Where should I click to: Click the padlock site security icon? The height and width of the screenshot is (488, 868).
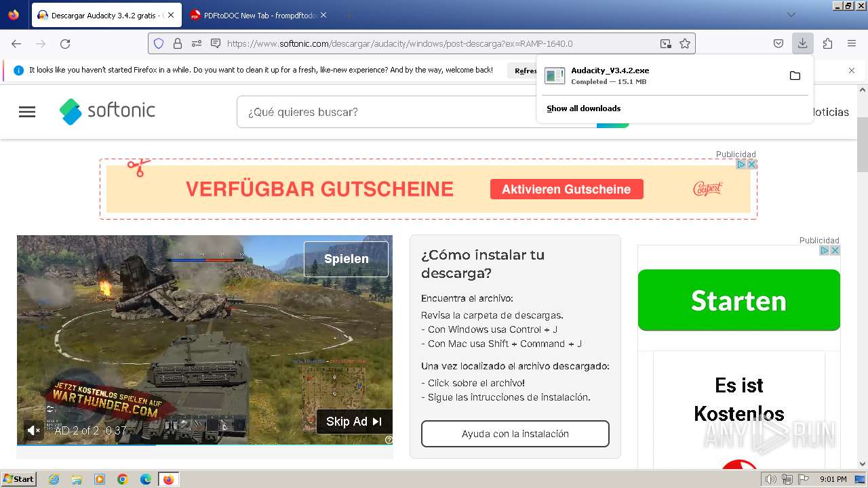pyautogui.click(x=178, y=43)
